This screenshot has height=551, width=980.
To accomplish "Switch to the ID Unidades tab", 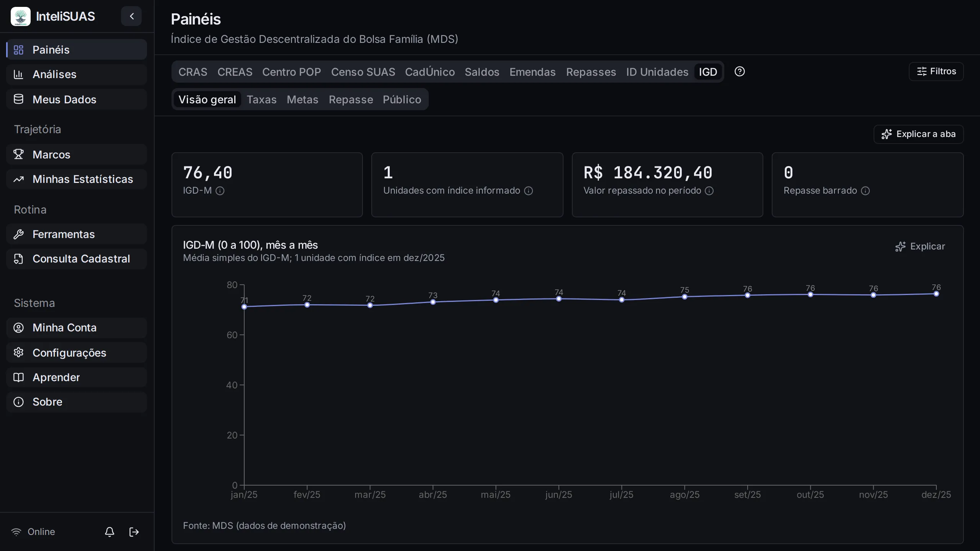I will click(x=657, y=72).
